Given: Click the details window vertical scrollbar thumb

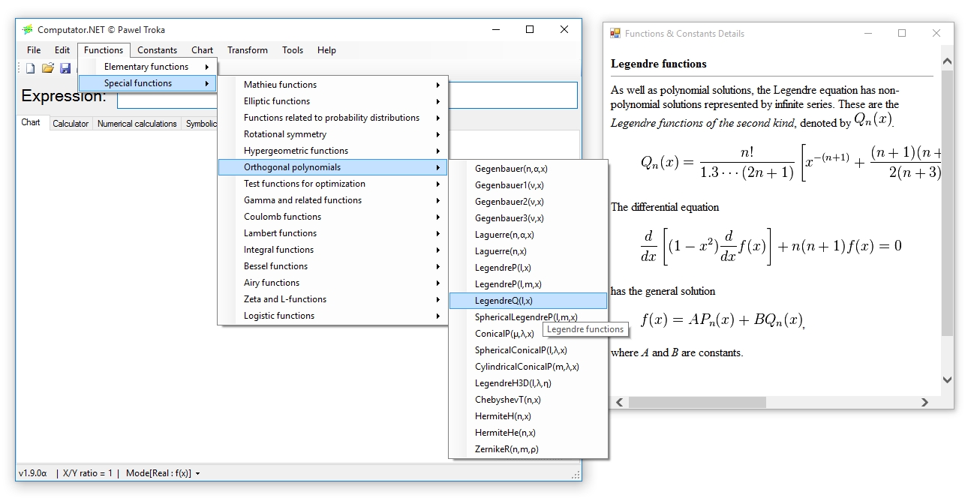Looking at the screenshot, I should [947, 202].
